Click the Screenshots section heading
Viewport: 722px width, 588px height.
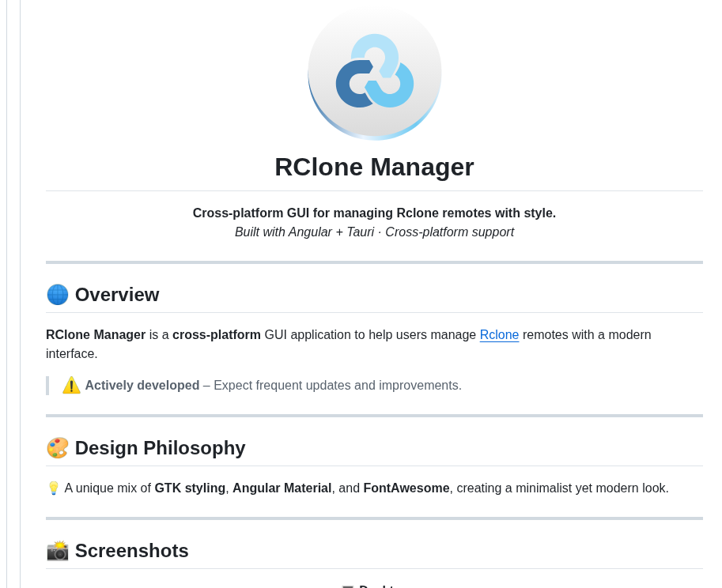pos(132,551)
